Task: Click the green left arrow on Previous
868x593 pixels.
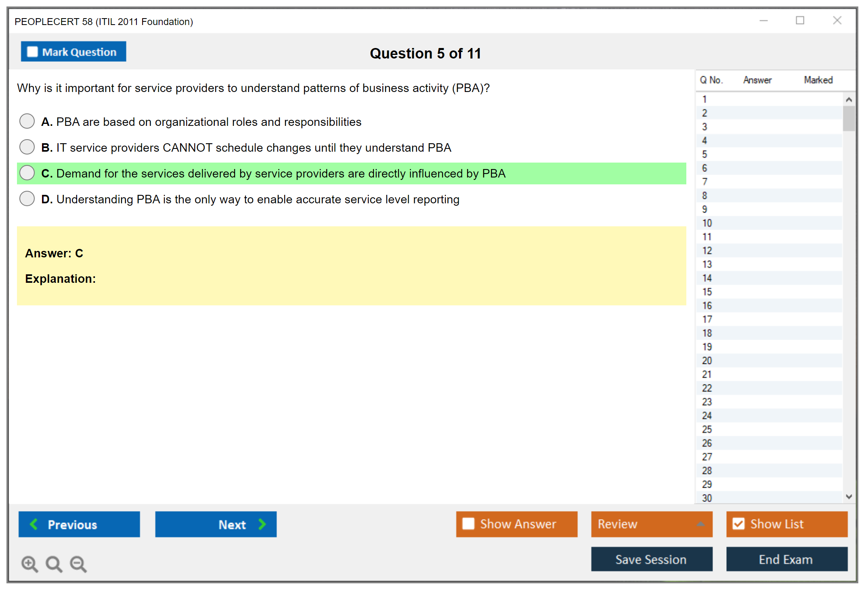Action: click(x=34, y=524)
